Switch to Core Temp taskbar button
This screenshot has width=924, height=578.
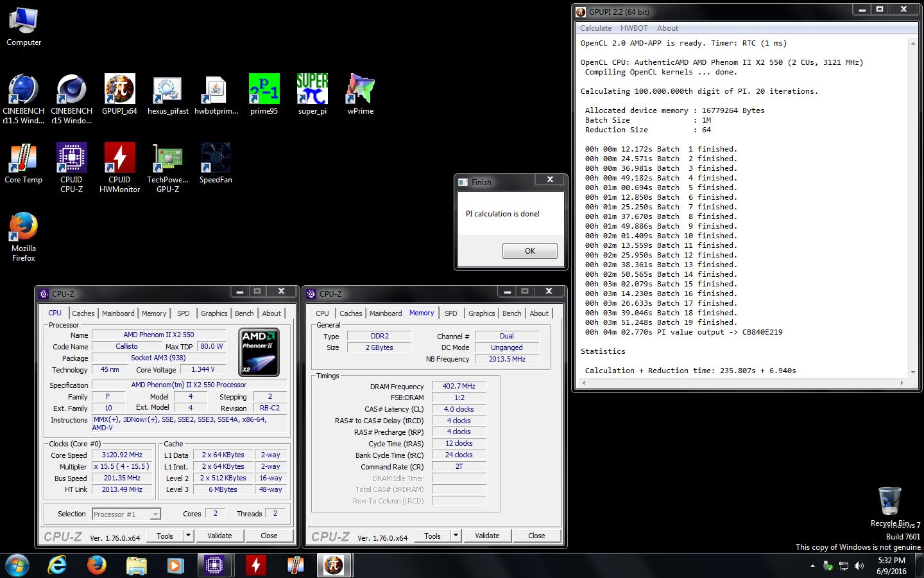[295, 565]
